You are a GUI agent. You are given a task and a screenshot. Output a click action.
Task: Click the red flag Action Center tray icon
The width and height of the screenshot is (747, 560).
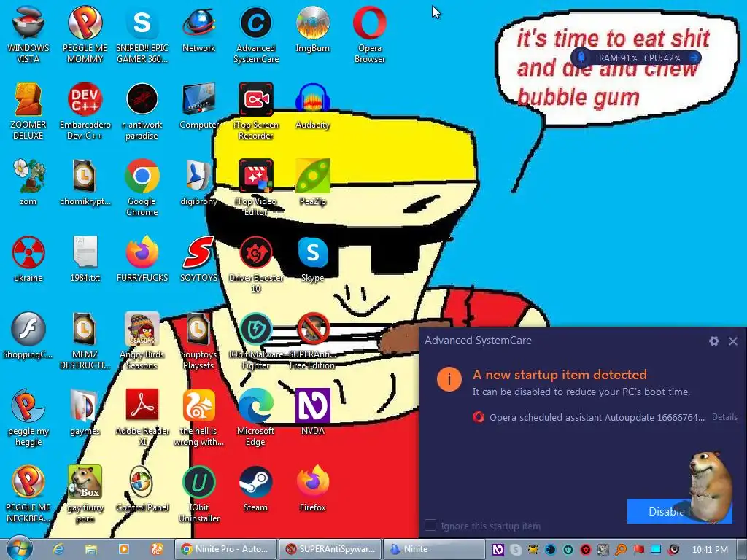coord(638,549)
